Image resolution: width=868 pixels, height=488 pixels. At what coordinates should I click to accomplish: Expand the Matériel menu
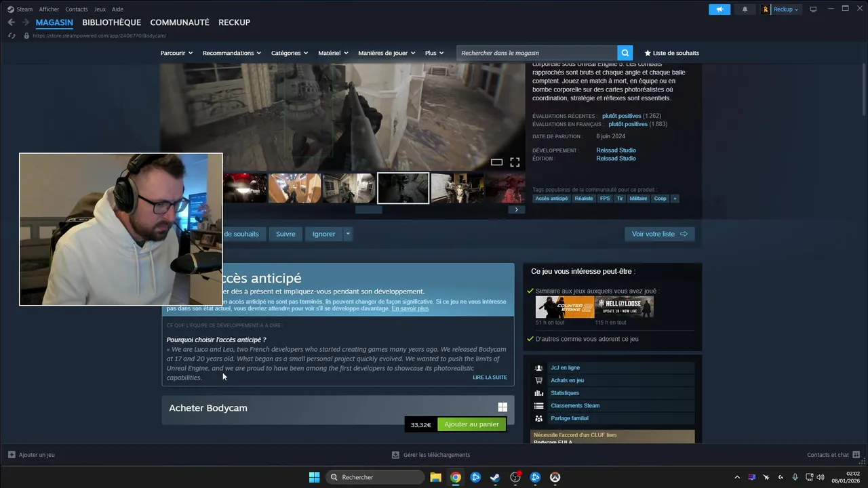click(333, 53)
